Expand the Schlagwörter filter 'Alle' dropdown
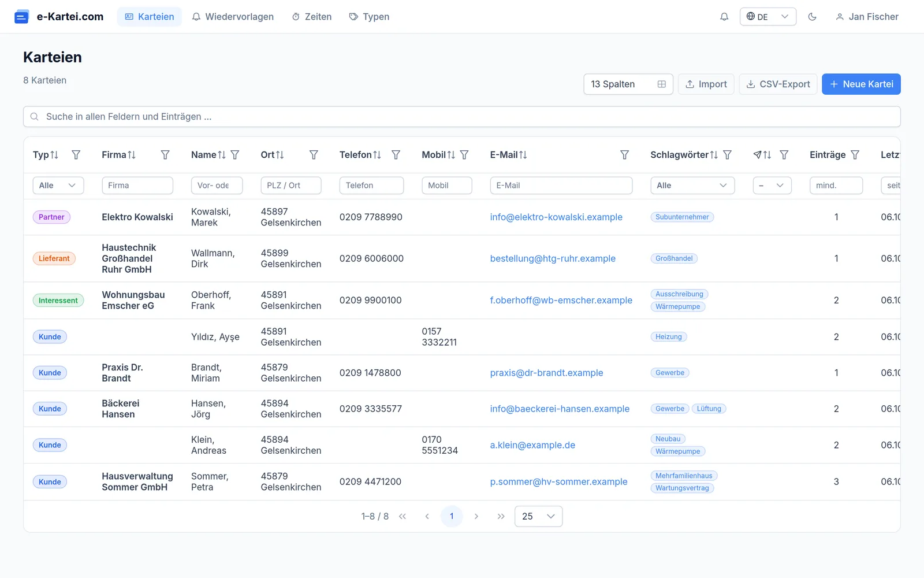Image resolution: width=924 pixels, height=578 pixels. click(x=692, y=186)
